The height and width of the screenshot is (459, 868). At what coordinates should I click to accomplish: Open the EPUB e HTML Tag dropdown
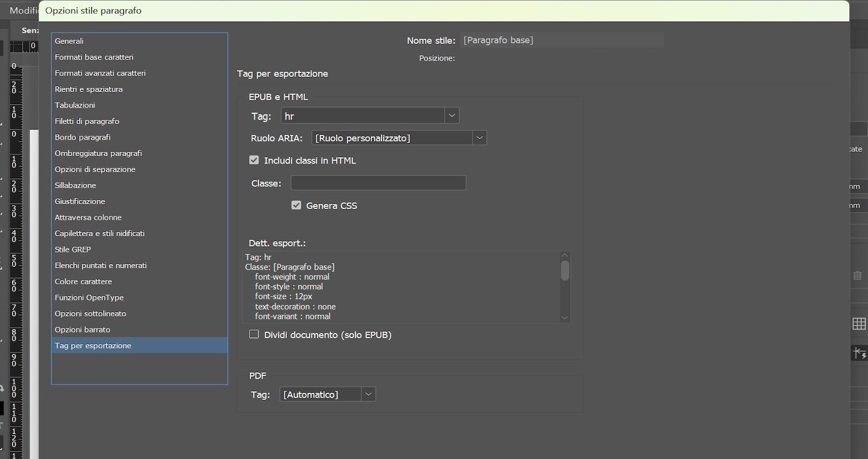coord(451,115)
